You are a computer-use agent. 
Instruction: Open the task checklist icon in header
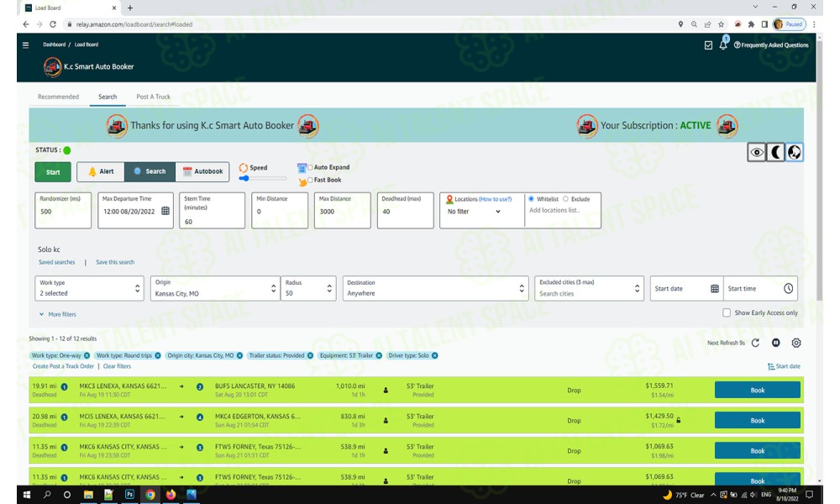708,45
